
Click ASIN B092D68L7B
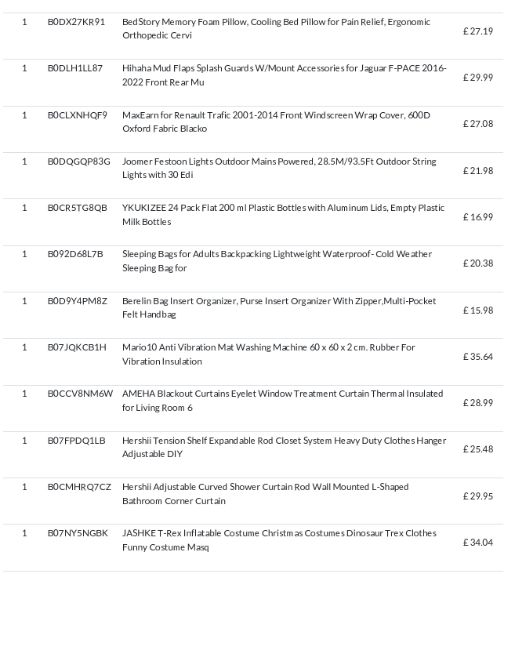(x=75, y=254)
